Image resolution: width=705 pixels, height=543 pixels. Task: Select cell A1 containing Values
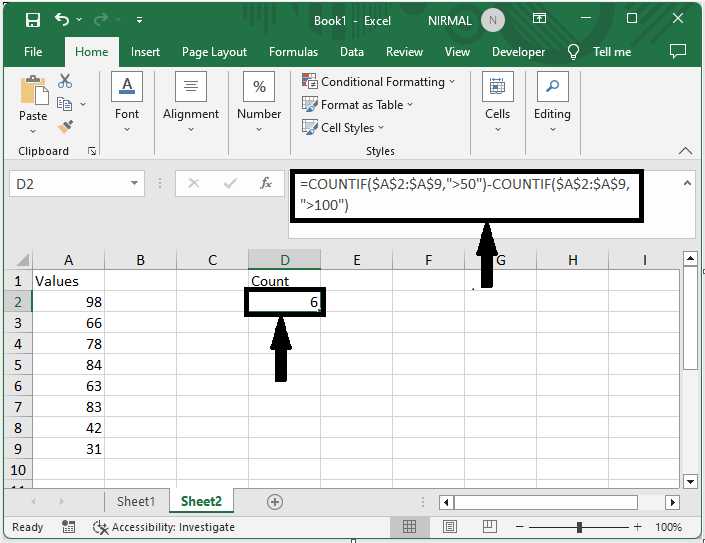pyautogui.click(x=68, y=281)
